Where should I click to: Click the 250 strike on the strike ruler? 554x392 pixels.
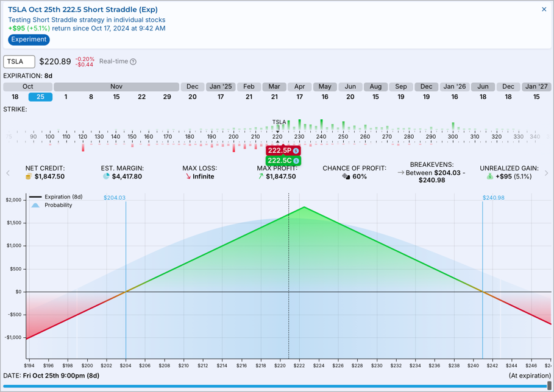coord(343,137)
